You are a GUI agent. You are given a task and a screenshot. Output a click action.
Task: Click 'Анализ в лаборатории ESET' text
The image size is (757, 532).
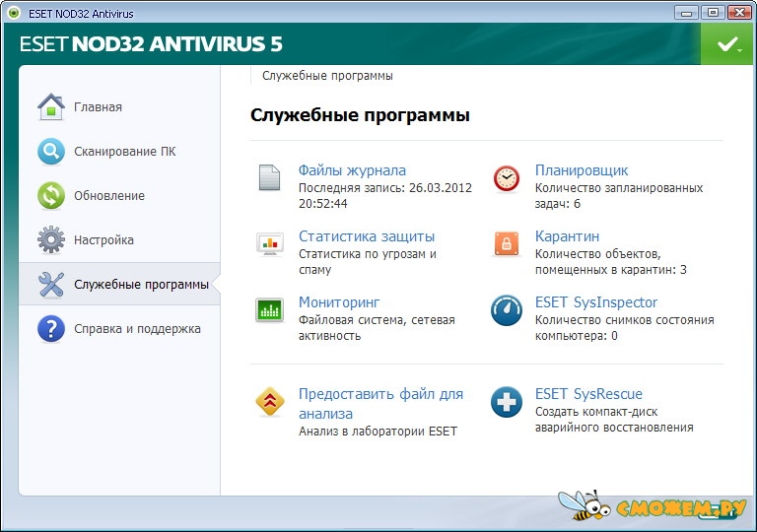coord(378,432)
